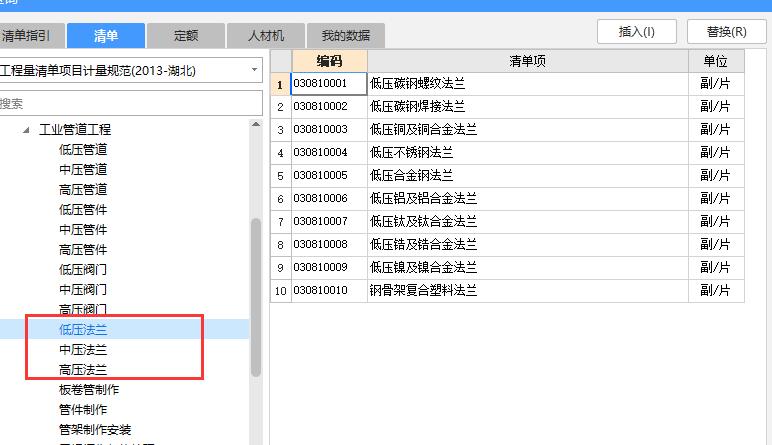
Task: Select 工业管道工程 in the tree
Action: [x=75, y=129]
